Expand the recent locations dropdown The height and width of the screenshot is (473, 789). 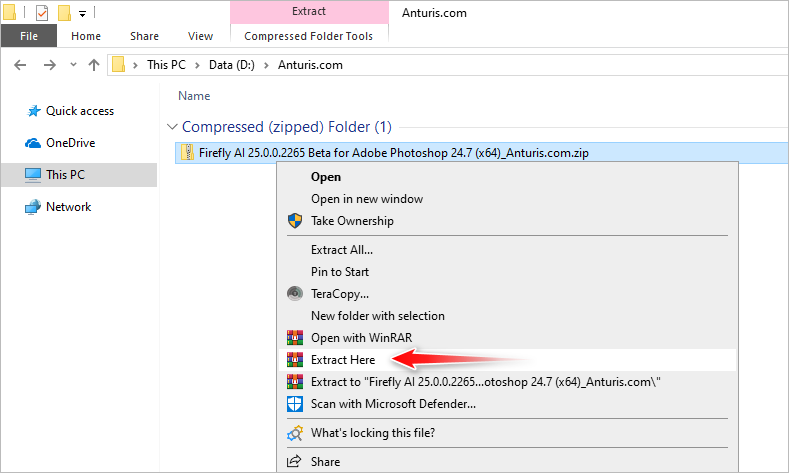(x=73, y=64)
